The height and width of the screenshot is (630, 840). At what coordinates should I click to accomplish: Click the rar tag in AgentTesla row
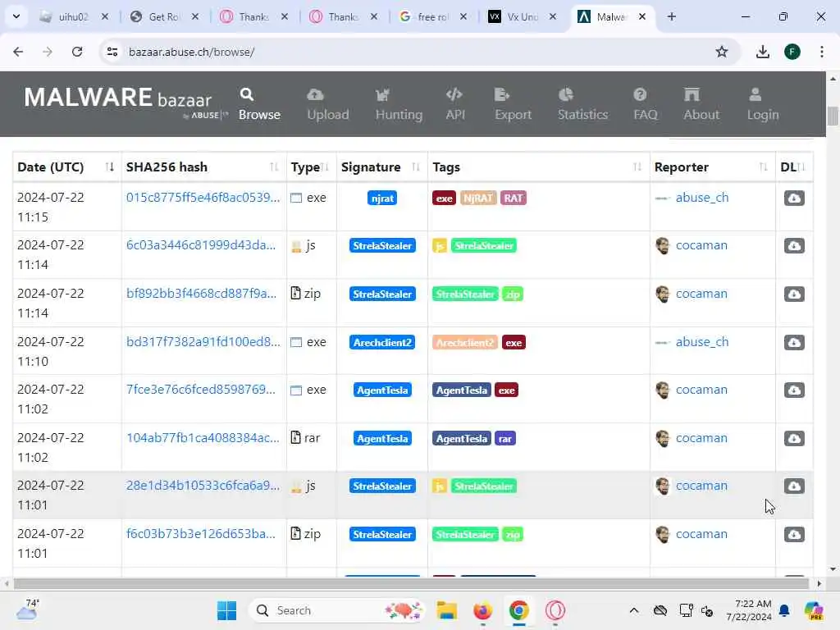click(504, 439)
